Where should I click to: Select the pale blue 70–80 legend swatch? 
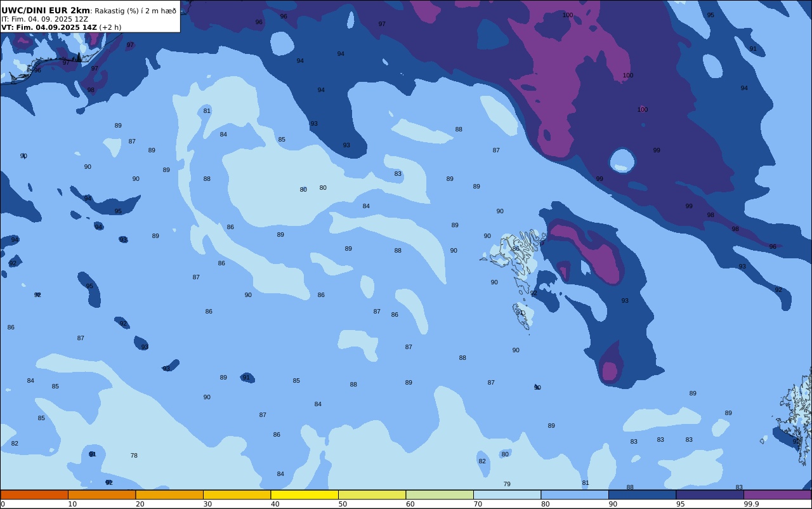(507, 494)
